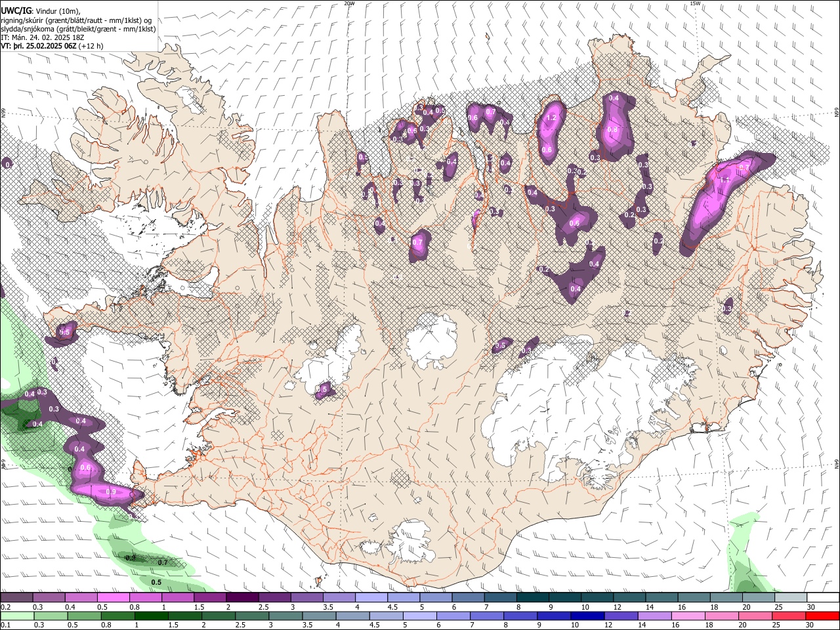
Task: Click the '1.2' value on the northern snow area
Action: [551, 118]
